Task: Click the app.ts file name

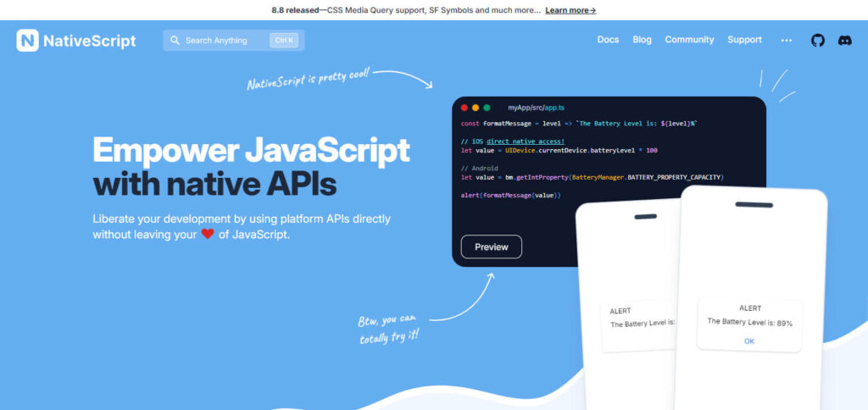Action: pyautogui.click(x=554, y=108)
